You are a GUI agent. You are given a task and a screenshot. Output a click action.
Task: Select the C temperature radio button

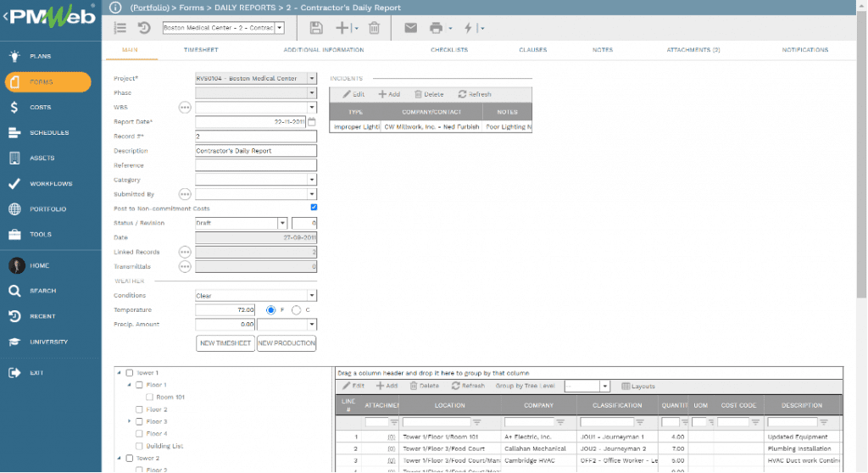point(296,310)
